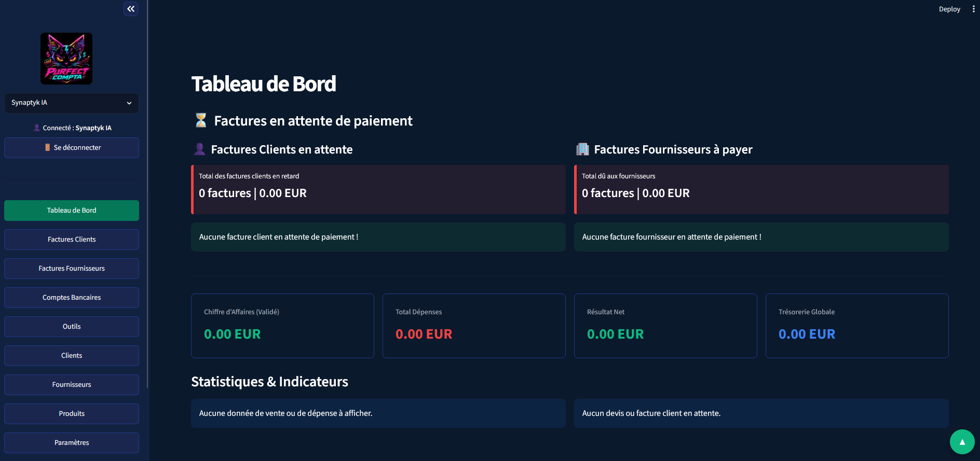980x461 pixels.
Task: Select the Tableau de Bord tab
Action: 72,211
